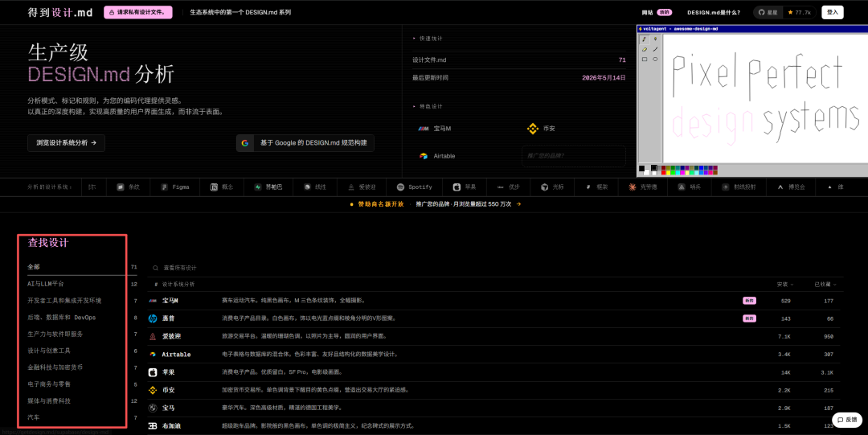Select the 全部 category filter
Image resolution: width=868 pixels, height=435 pixels.
point(82,267)
